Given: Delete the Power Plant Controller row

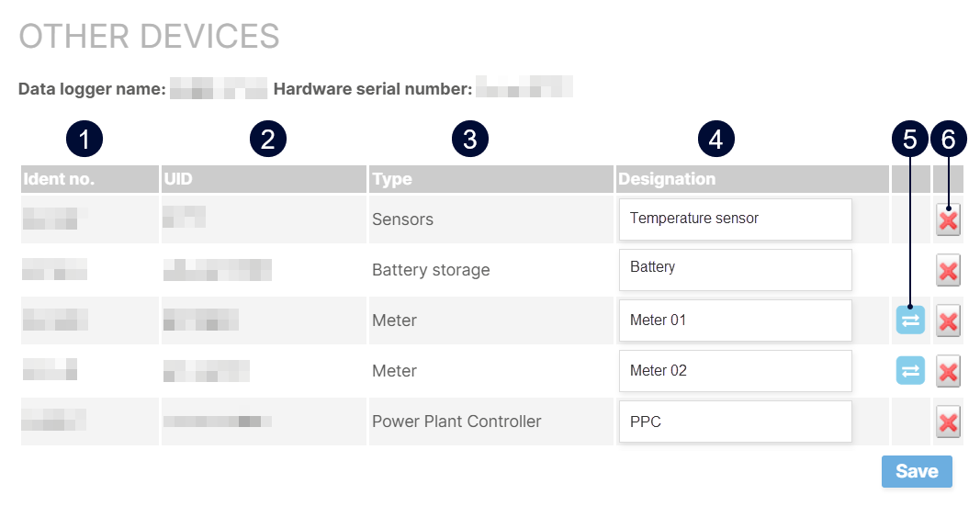Looking at the screenshot, I should pos(948,422).
